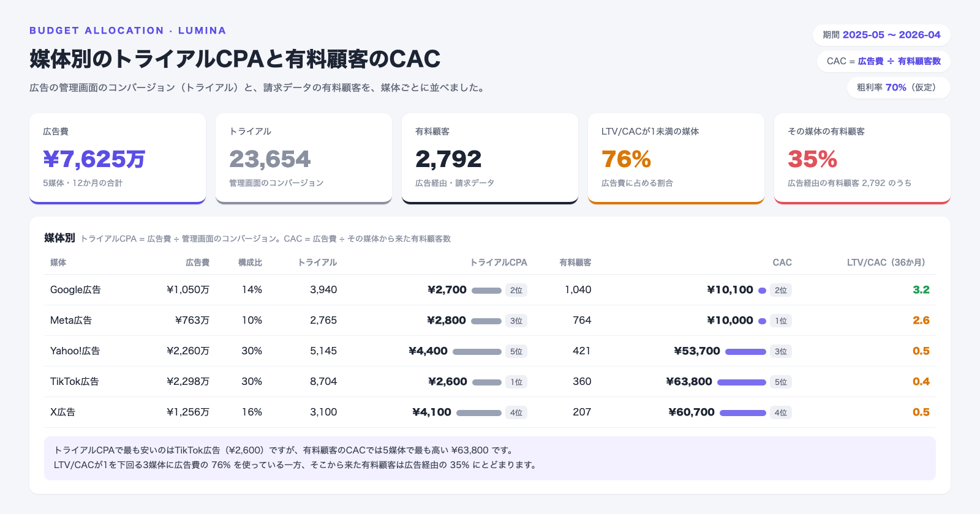This screenshot has height=514, width=980.
Task: Click the トライアルCPA column header
Action: point(499,263)
